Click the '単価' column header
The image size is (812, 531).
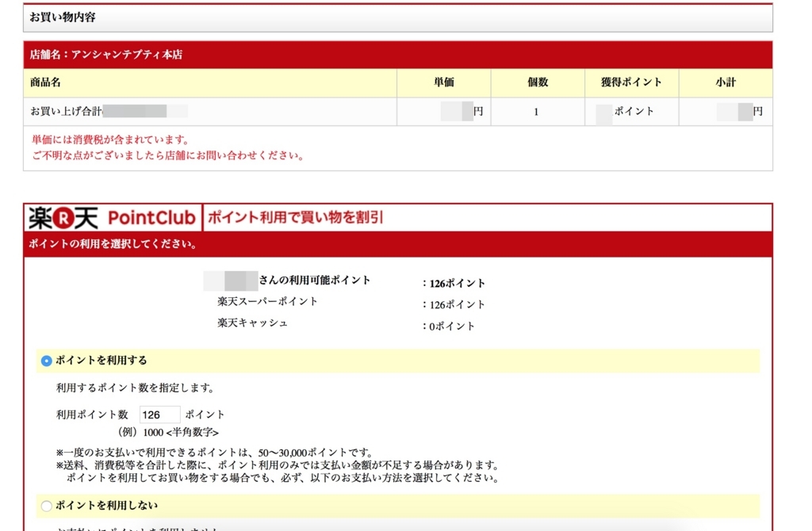pos(444,82)
